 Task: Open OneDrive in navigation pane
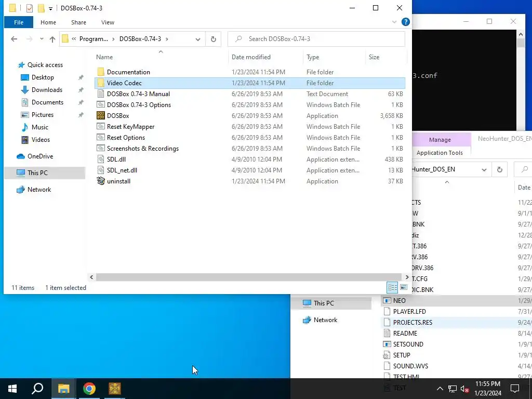[40, 156]
